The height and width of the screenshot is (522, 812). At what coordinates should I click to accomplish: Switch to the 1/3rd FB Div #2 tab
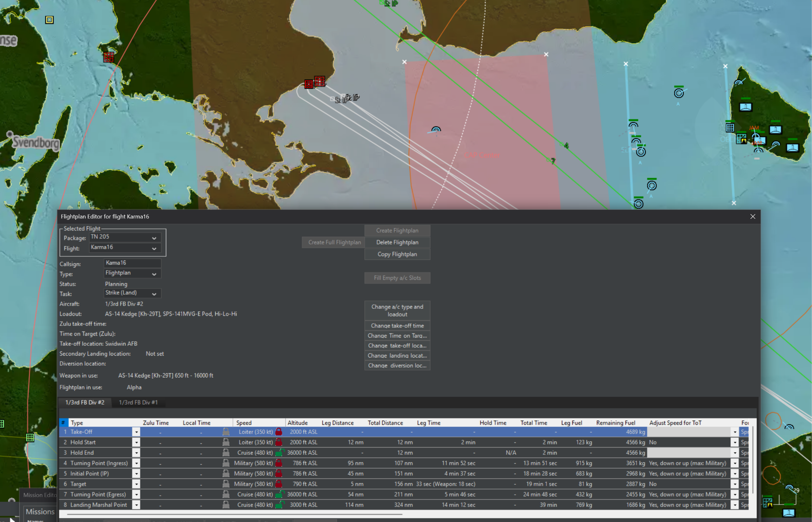(85, 402)
